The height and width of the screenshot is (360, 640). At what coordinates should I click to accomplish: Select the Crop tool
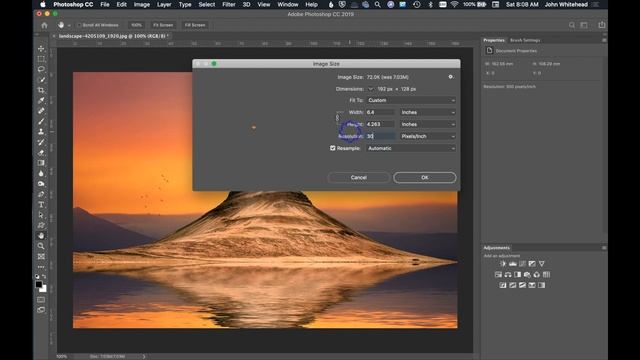click(x=41, y=90)
